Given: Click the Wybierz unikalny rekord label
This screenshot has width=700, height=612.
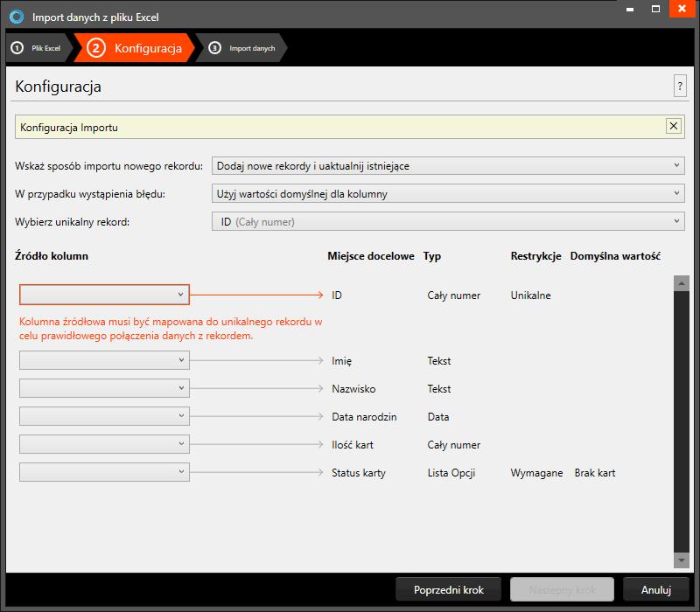Looking at the screenshot, I should pyautogui.click(x=72, y=222).
